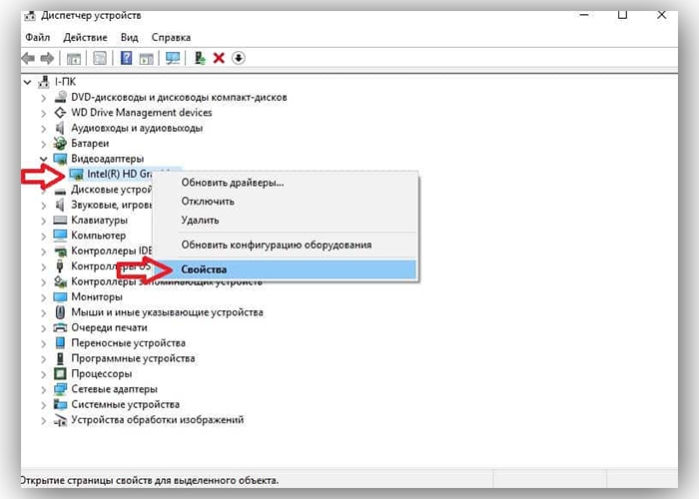Expand the Процессоры tree node
Viewport: 699px width, 499px height.
point(43,374)
